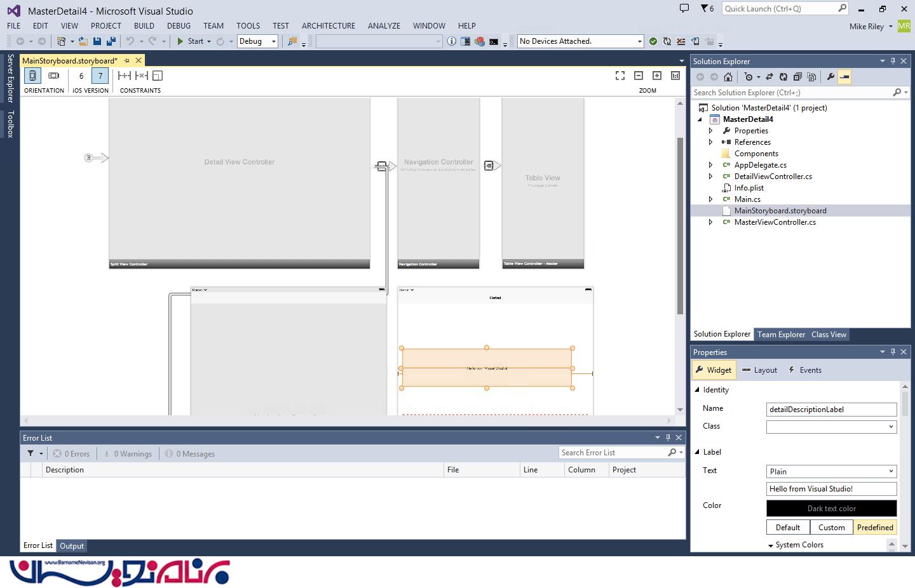Select the Predefined color option
This screenshot has height=588, width=915.
(x=875, y=527)
